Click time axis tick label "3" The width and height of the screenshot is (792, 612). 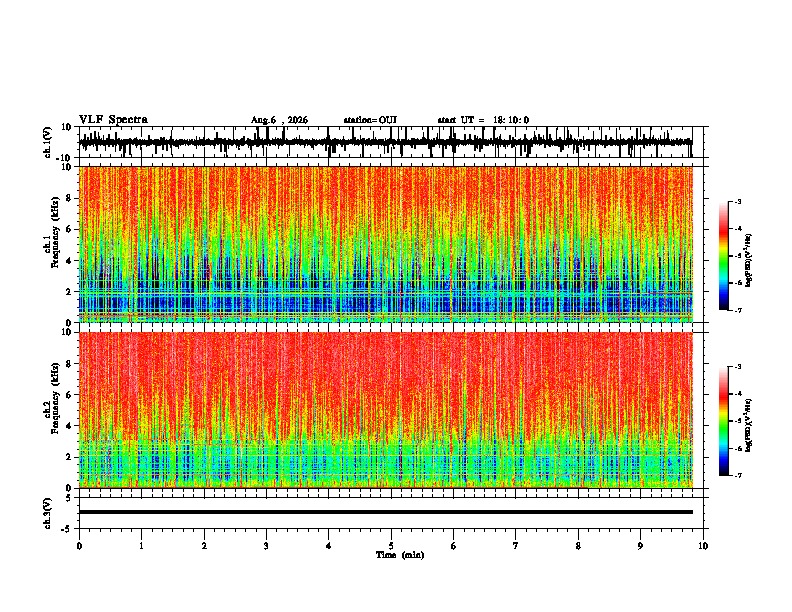(x=266, y=546)
